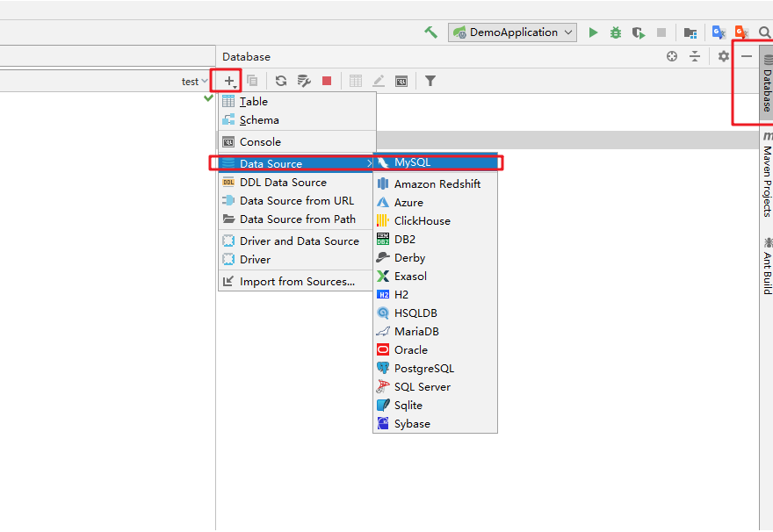Open the Maven Projects side tab
Image resolution: width=773 pixels, height=532 pixels.
[x=767, y=175]
